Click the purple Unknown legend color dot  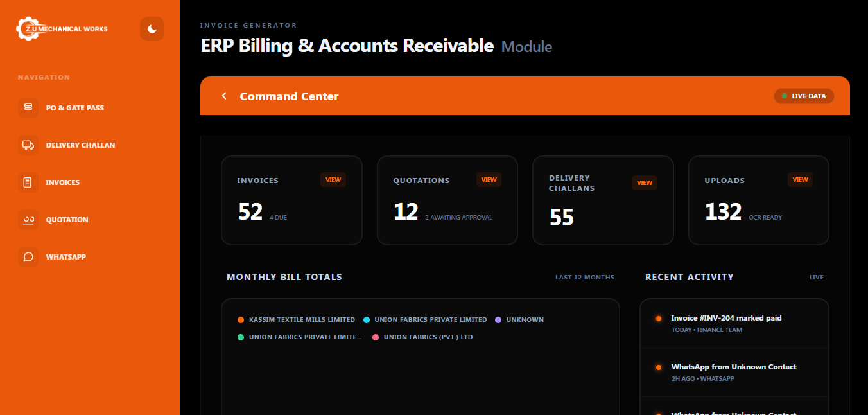point(498,319)
